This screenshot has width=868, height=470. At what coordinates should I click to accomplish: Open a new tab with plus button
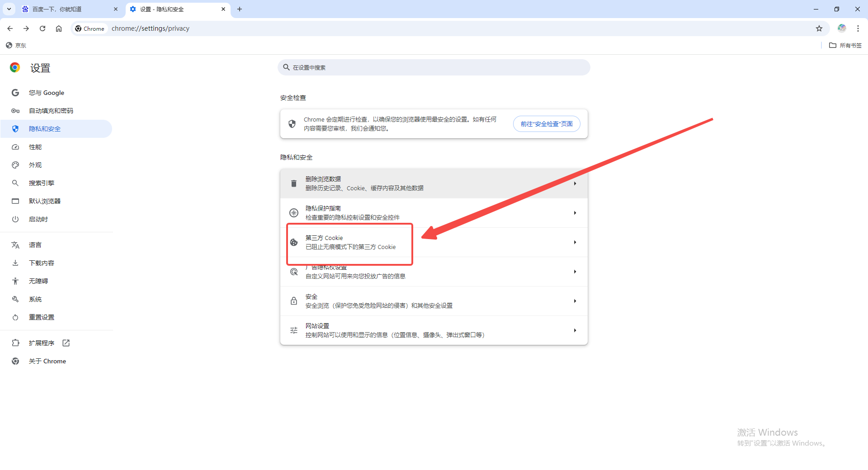coord(240,9)
